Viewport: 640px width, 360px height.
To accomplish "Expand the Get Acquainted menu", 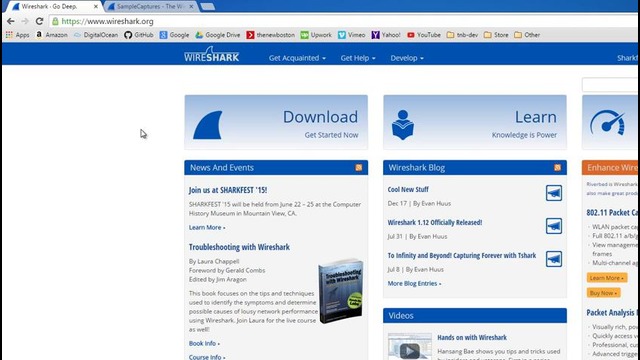I will (297, 58).
